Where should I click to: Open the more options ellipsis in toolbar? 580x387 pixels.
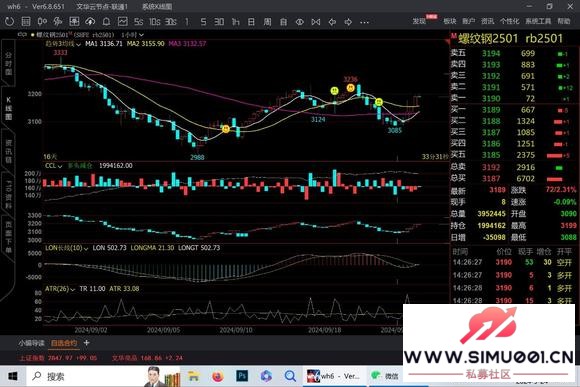click(364, 22)
